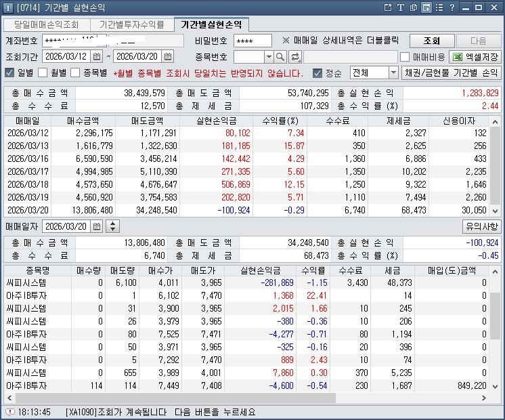505x420 pixels.
Task: Click the screen link icon in title bar
Action: pyautogui.click(x=426, y=7)
